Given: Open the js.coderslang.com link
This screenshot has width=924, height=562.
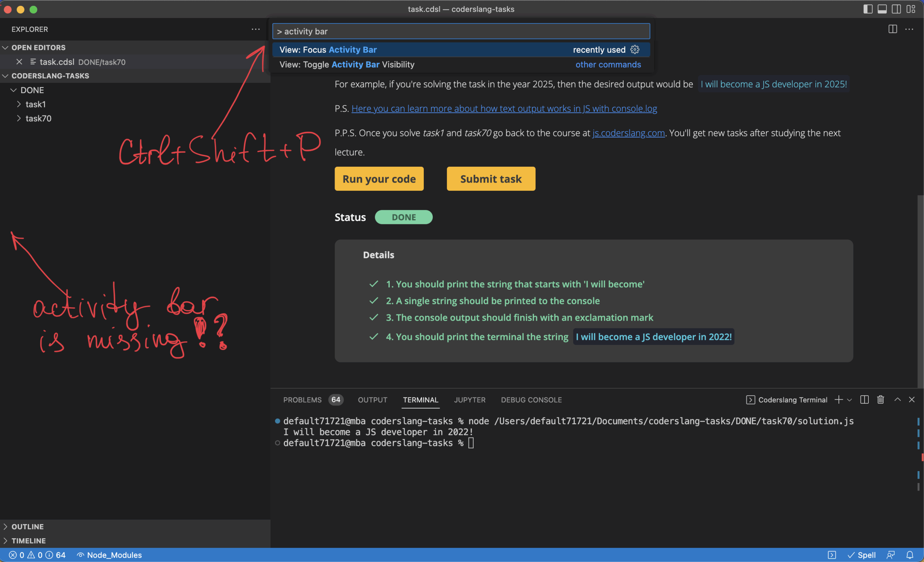Looking at the screenshot, I should click(628, 133).
